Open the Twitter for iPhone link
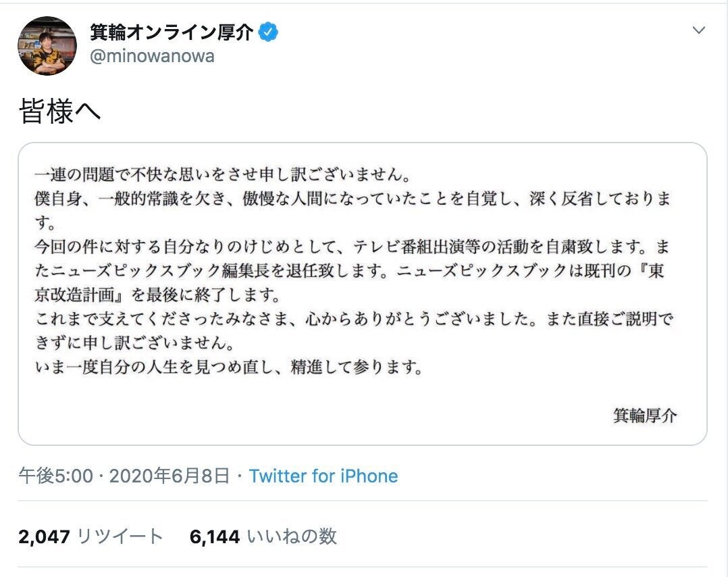This screenshot has height=577, width=728. click(323, 476)
